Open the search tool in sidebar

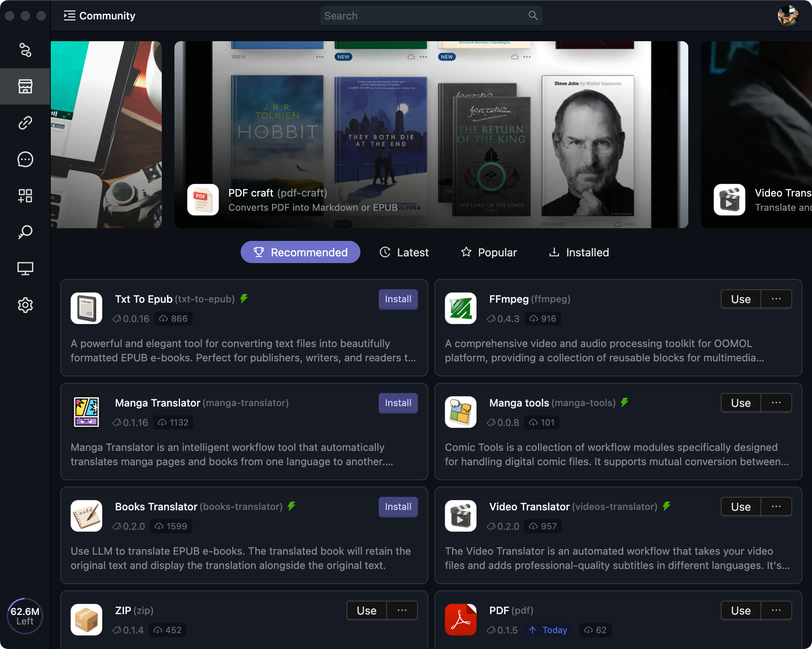25,232
